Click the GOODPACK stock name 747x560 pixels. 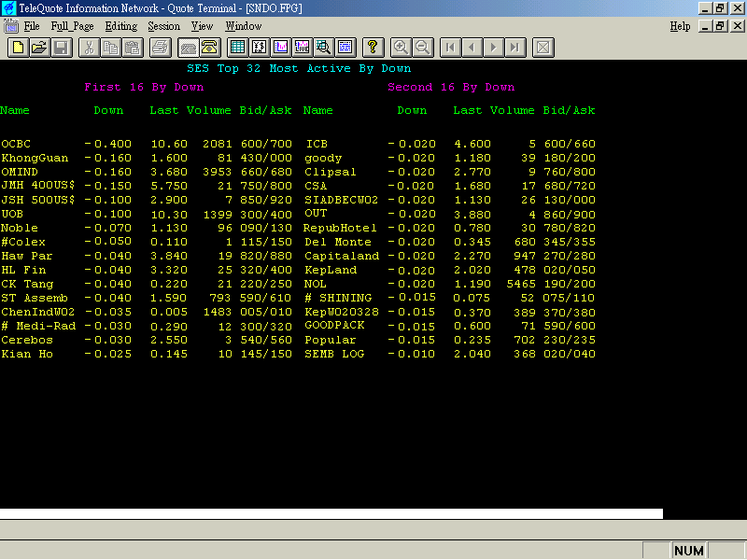[334, 325]
